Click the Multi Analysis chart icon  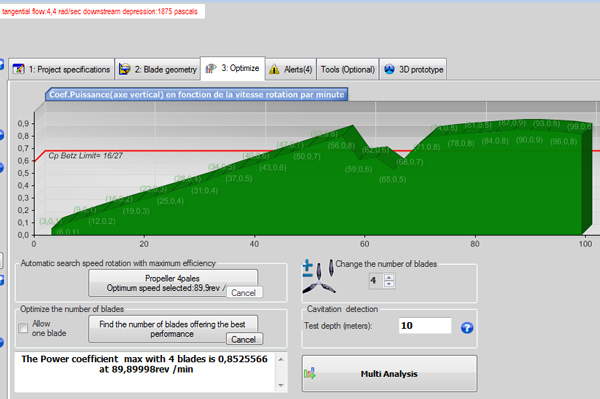click(x=310, y=373)
